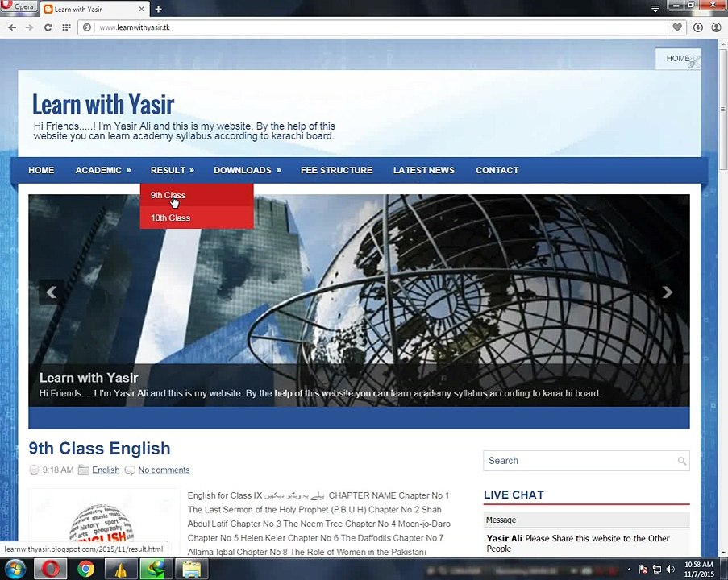Screen dimensions: 728x580
Task: Open the No comments link
Action: click(164, 470)
